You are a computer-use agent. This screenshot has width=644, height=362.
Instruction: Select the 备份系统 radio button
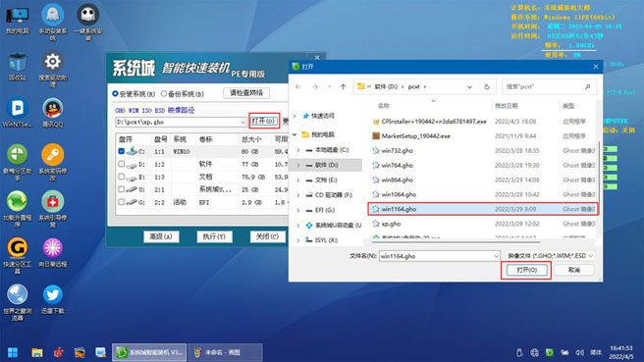(164, 94)
